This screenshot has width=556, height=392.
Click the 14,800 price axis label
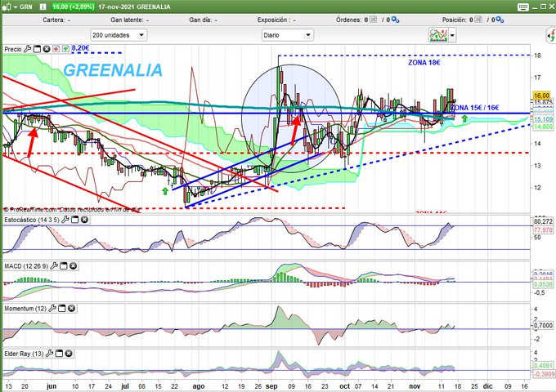coord(543,126)
